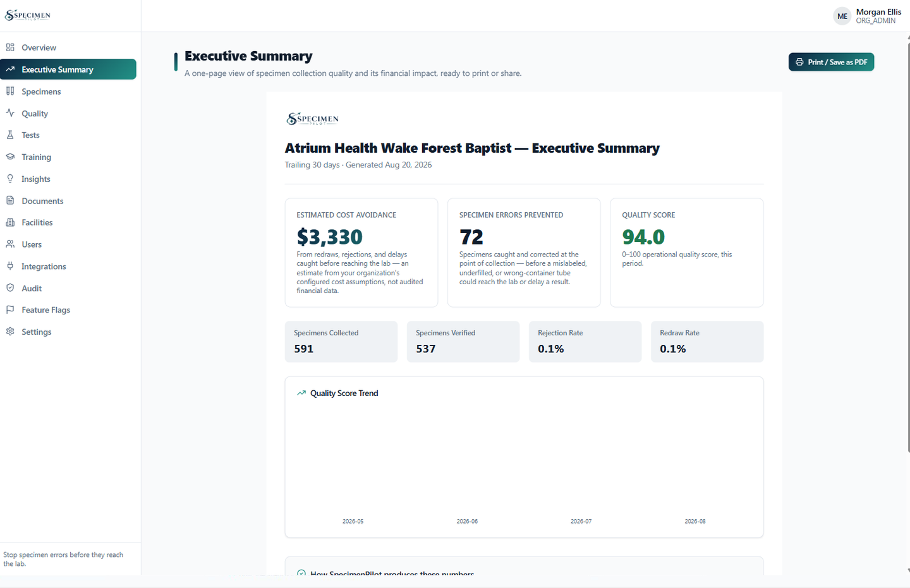Click the Specimens Verified 537 tile
Screen dimensions: 910x588
pyautogui.click(x=463, y=342)
